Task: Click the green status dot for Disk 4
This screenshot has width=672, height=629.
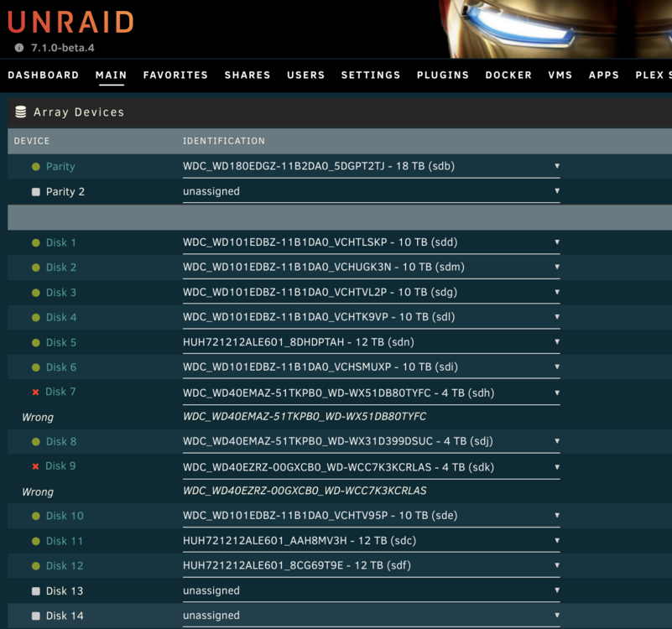Action: click(36, 318)
